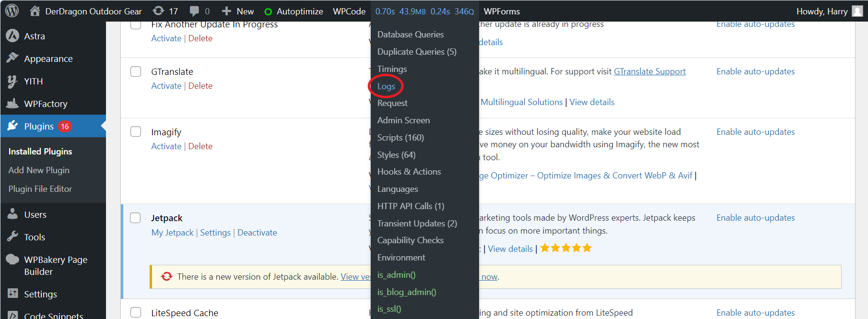
Task: Open Hooks & Actions menu entry
Action: click(x=409, y=172)
